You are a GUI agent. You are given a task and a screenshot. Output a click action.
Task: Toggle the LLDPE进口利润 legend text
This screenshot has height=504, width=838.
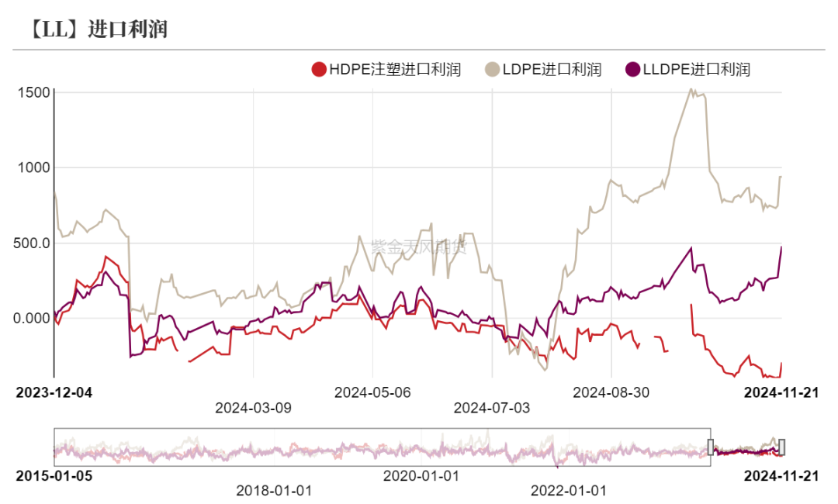click(696, 70)
